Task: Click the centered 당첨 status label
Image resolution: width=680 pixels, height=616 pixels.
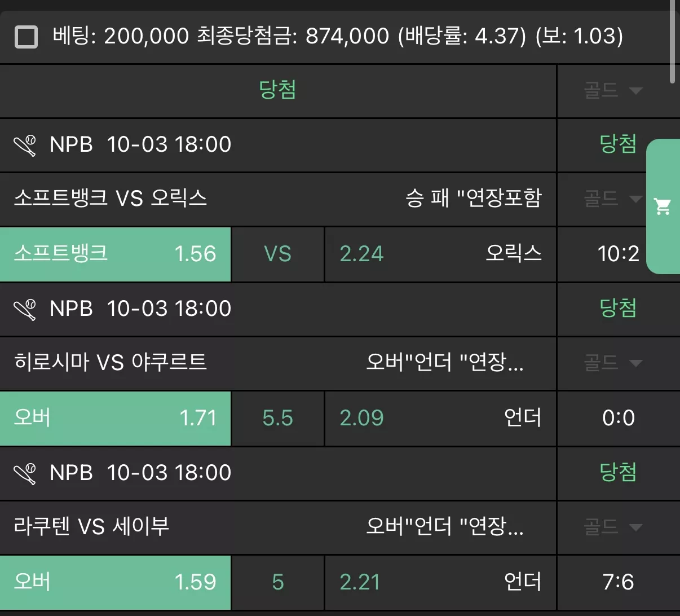Action: 277,90
